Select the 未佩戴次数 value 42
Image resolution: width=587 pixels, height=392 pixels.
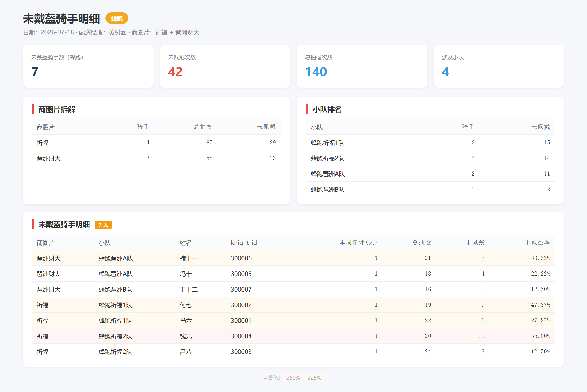pos(175,72)
